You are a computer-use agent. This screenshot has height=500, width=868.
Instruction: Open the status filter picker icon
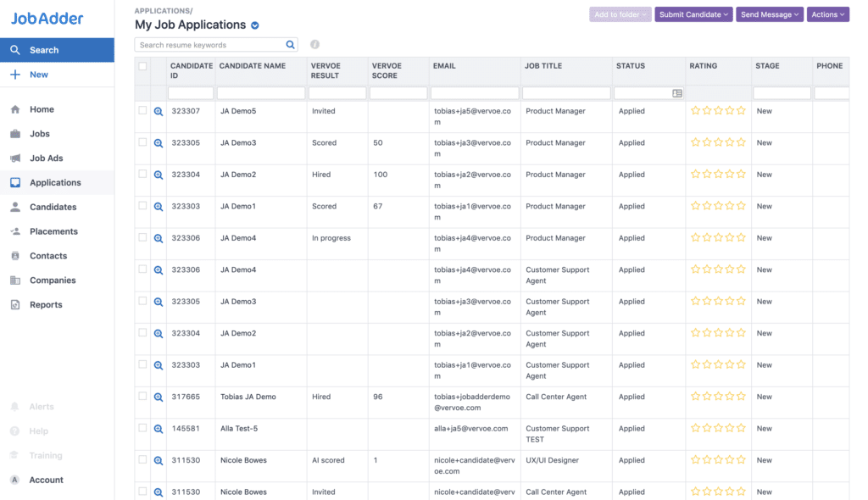tap(677, 93)
